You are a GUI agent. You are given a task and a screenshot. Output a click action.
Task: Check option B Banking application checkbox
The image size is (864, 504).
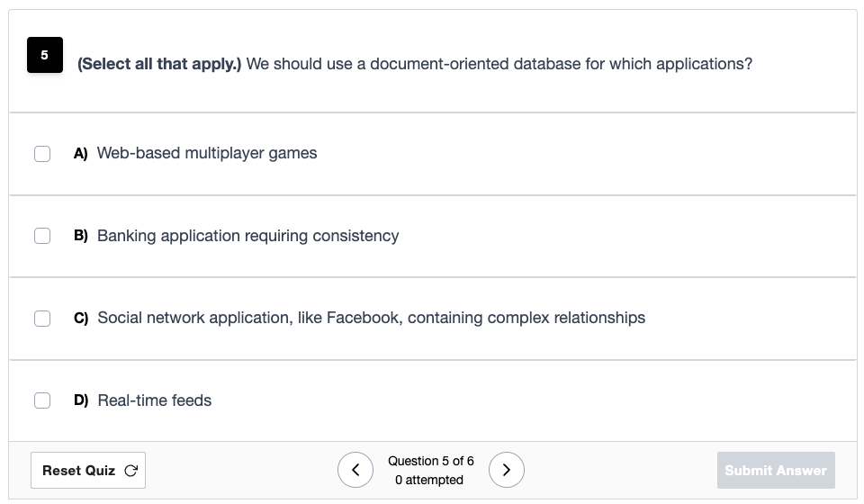click(x=42, y=236)
